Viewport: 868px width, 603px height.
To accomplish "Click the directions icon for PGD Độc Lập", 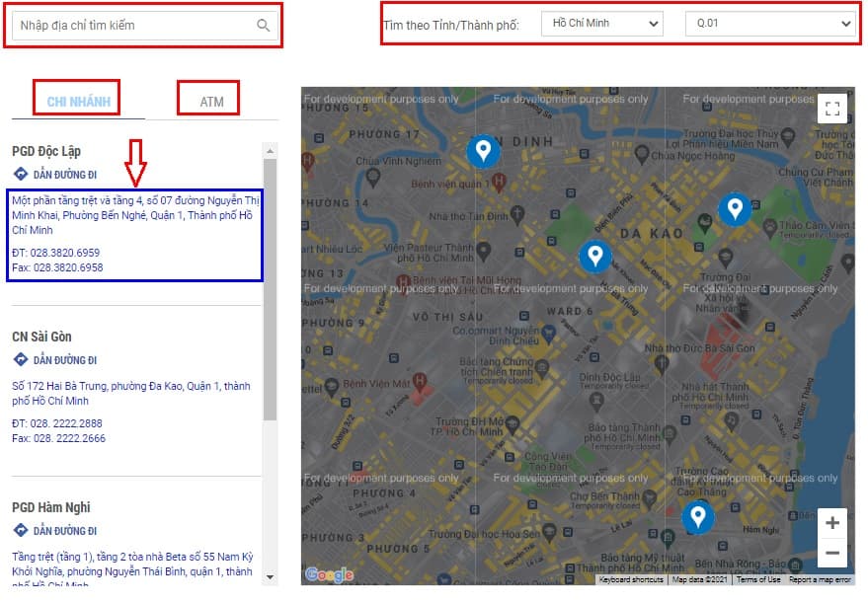I will [x=20, y=175].
